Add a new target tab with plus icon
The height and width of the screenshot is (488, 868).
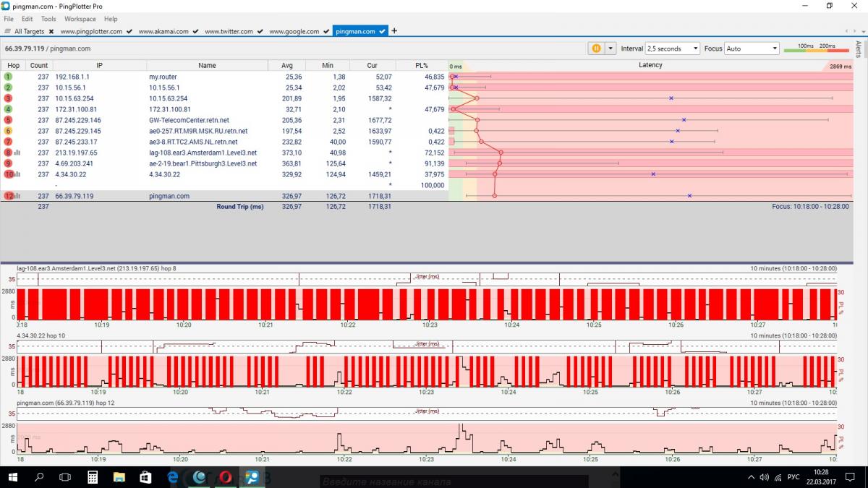point(394,31)
